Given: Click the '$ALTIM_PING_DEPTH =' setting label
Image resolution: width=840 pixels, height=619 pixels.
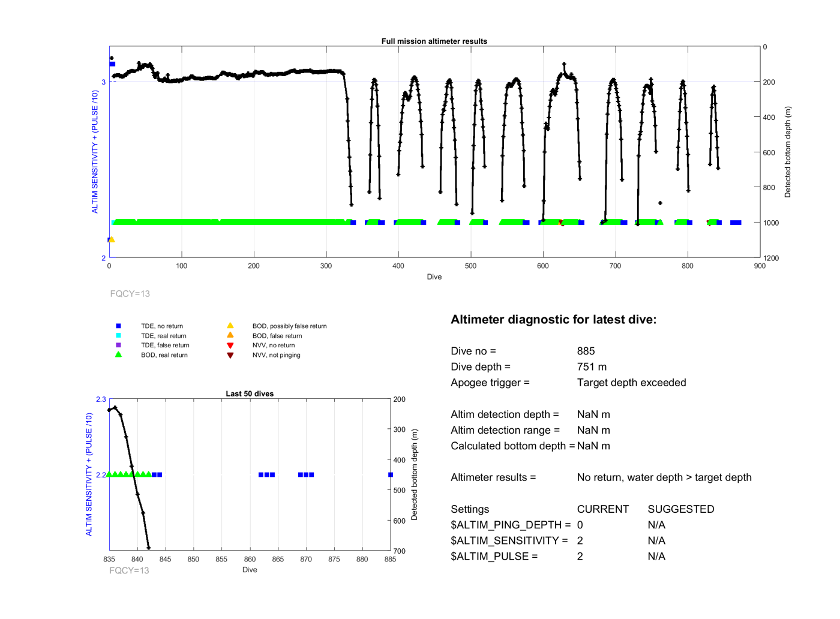Looking at the screenshot, I should point(511,525).
